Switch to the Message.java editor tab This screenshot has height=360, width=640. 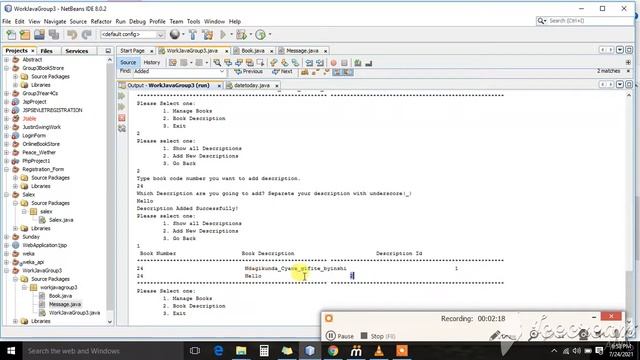(302, 51)
